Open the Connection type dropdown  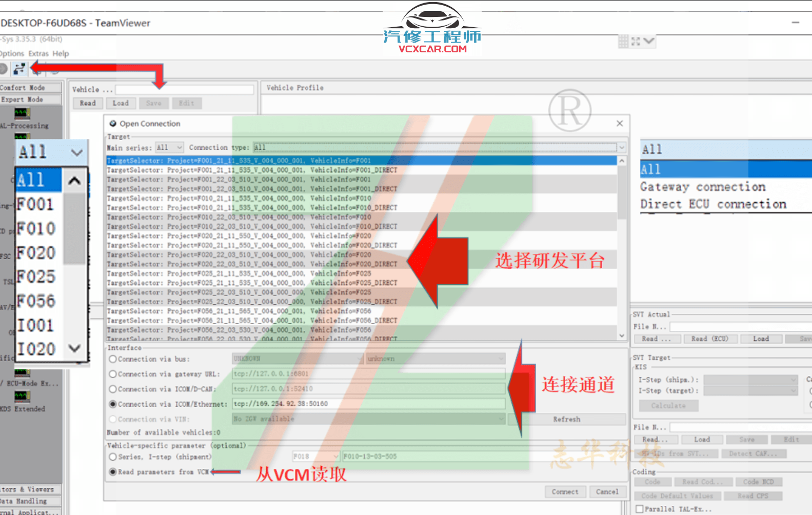pos(439,148)
